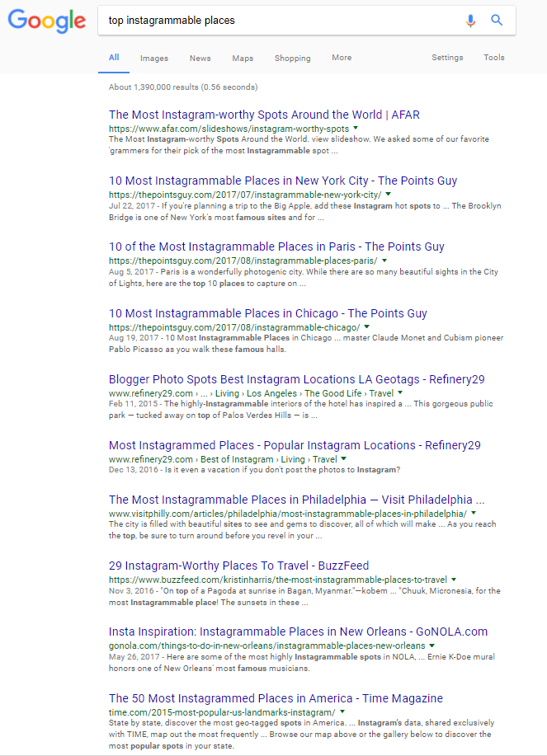This screenshot has width=547, height=756.
Task: Click the magnifying glass search button
Action: (497, 21)
